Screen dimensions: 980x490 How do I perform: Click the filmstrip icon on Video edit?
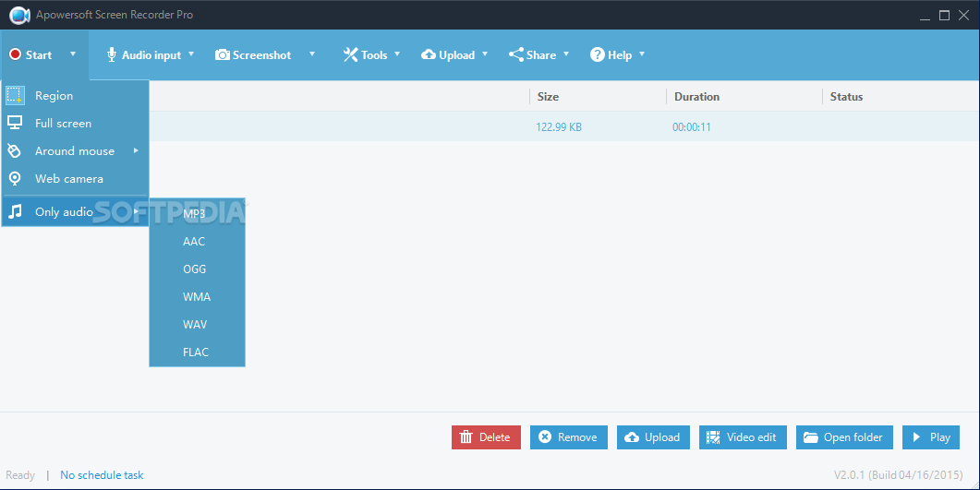(x=713, y=437)
